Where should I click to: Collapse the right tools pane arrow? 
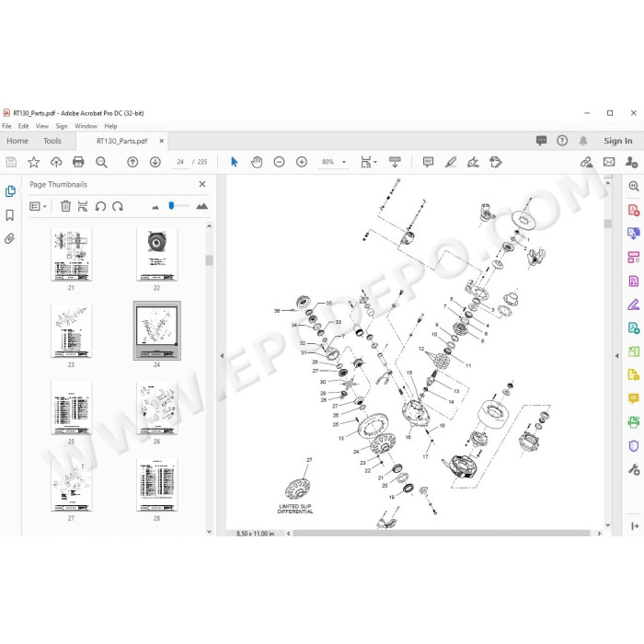click(x=616, y=356)
